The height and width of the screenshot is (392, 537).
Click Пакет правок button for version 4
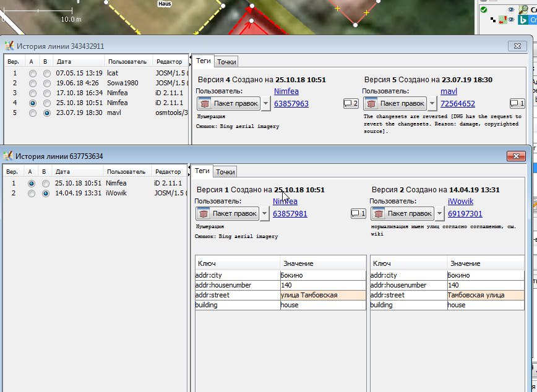pyautogui.click(x=228, y=103)
